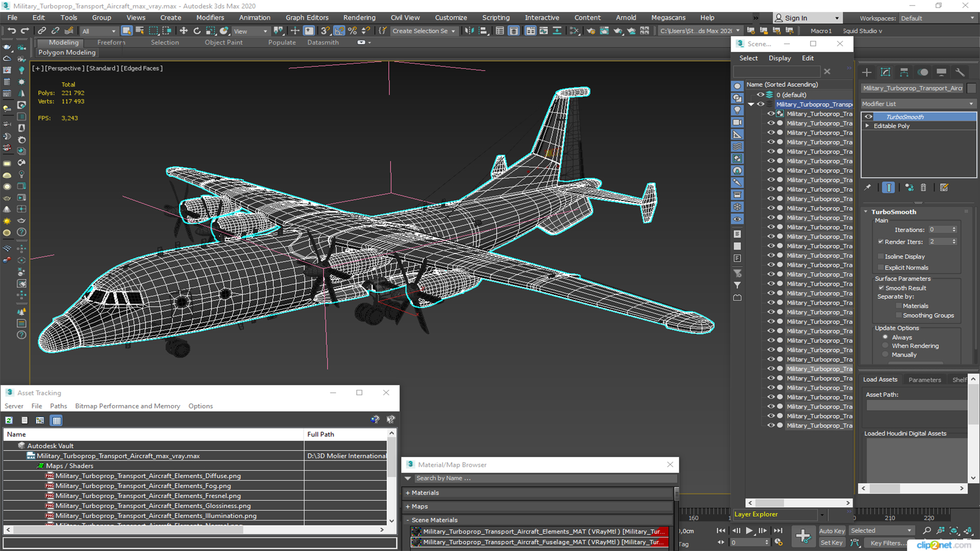
Task: Open Configure Modifier Sets icon
Action: [944, 188]
